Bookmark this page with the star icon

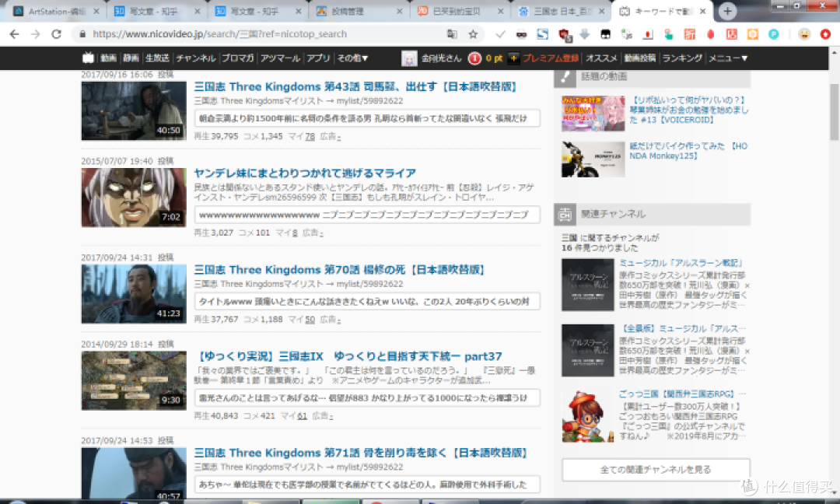tap(473, 33)
